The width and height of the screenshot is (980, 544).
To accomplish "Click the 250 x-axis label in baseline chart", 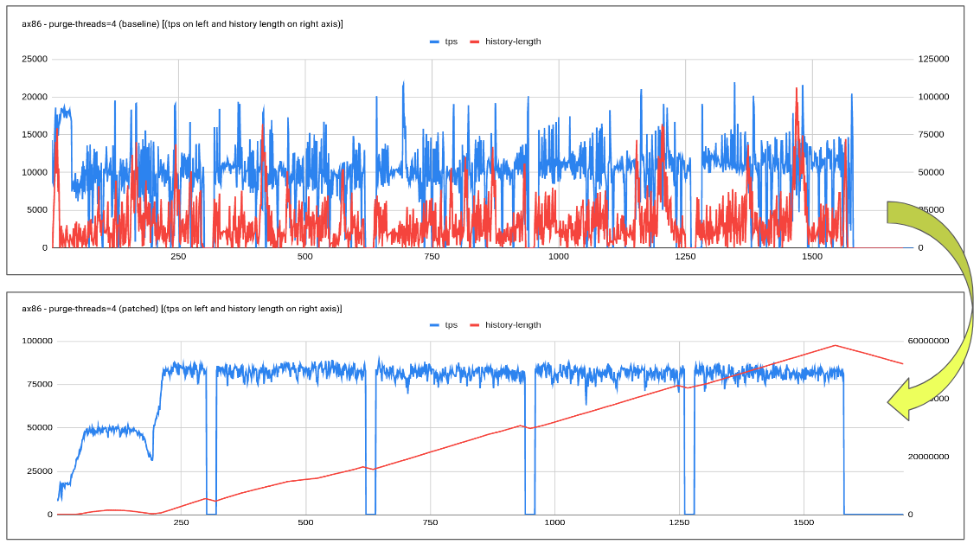I will point(177,257).
